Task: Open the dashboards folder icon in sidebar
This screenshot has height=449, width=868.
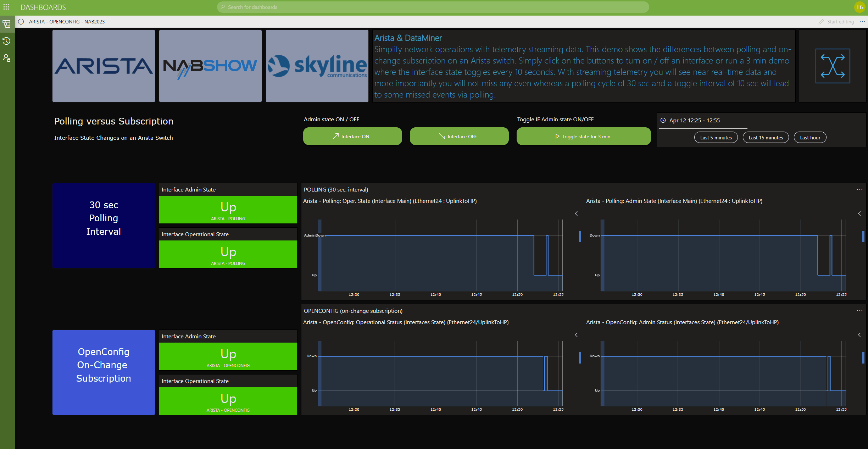Action: click(x=7, y=24)
